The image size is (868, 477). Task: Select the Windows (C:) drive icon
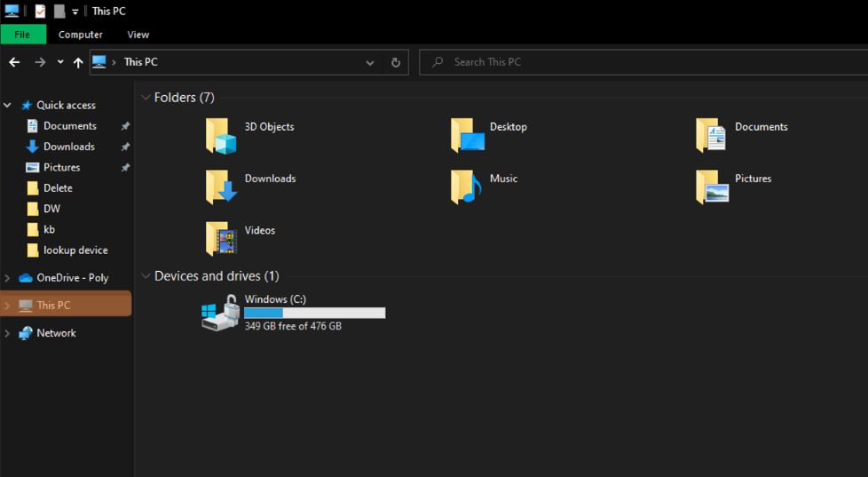click(220, 313)
